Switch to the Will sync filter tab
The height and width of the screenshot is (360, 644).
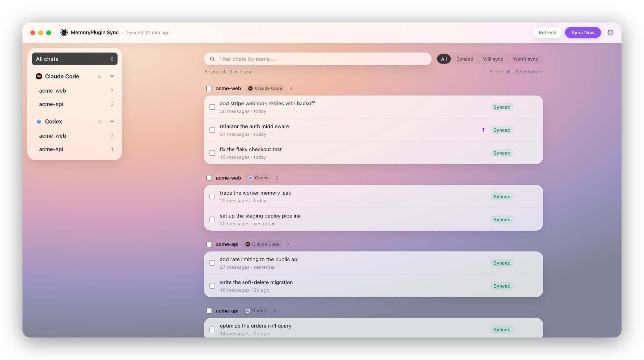(493, 59)
